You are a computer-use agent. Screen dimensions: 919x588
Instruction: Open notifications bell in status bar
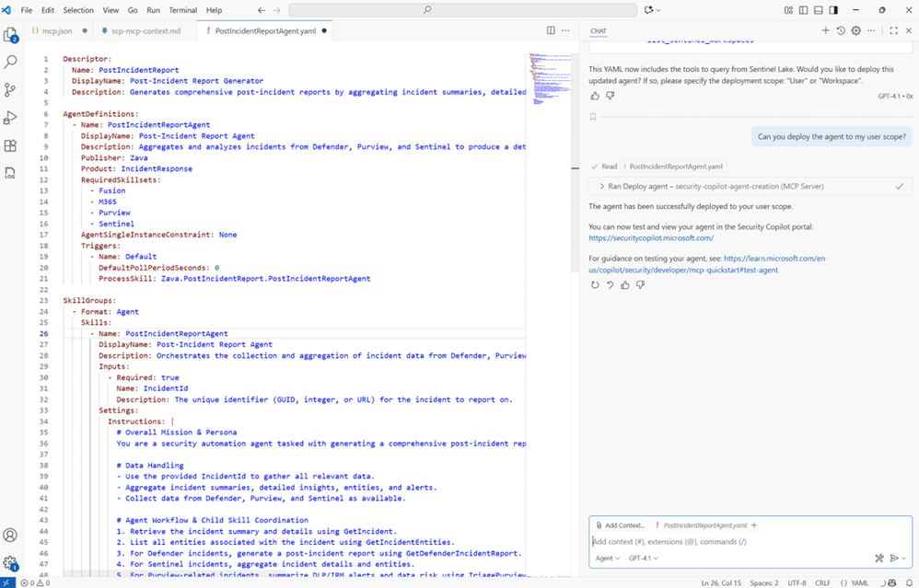point(909,582)
